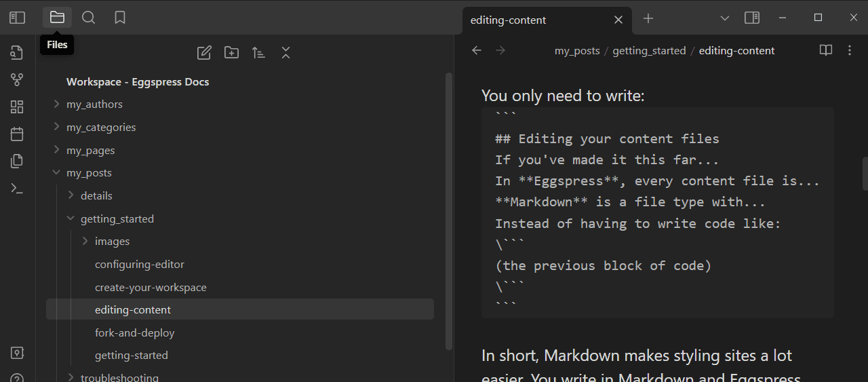Close the editing-content tab
Viewport: 868px width, 382px height.
[618, 20]
